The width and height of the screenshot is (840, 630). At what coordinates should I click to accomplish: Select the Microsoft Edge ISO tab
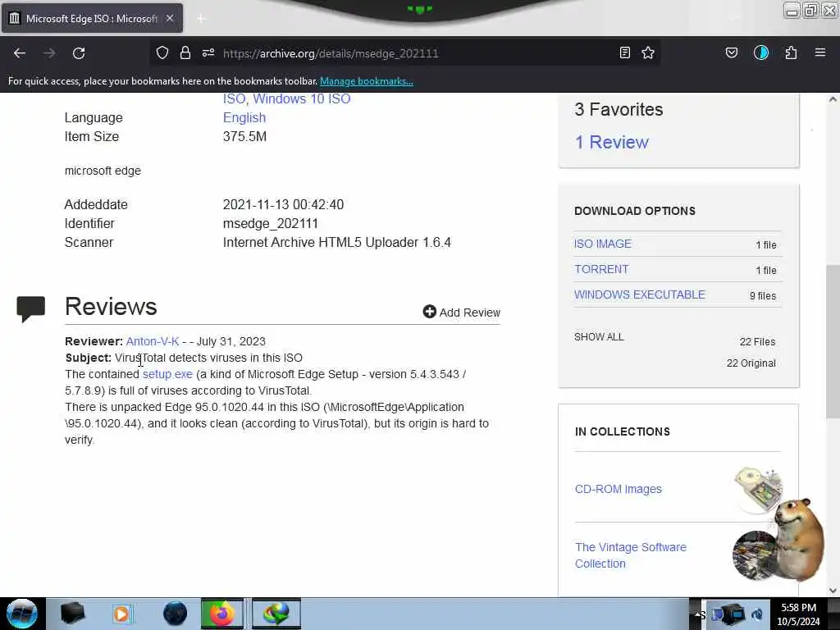tap(92, 19)
